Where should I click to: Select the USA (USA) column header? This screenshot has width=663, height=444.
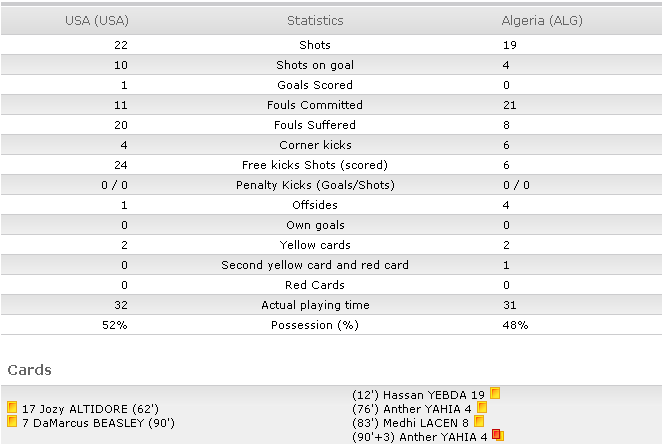coord(97,21)
